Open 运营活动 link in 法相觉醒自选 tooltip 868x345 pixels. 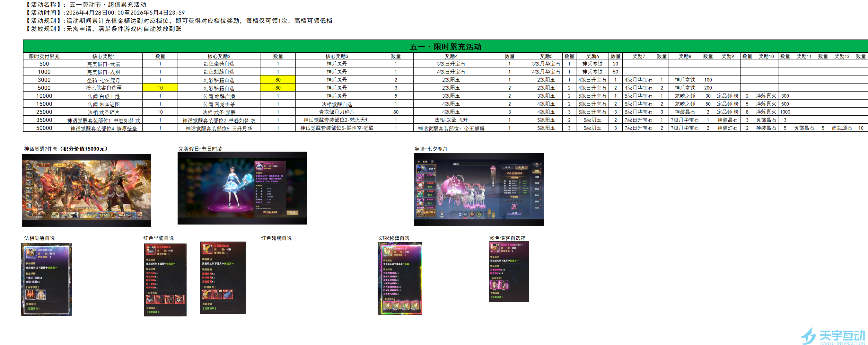(33, 308)
